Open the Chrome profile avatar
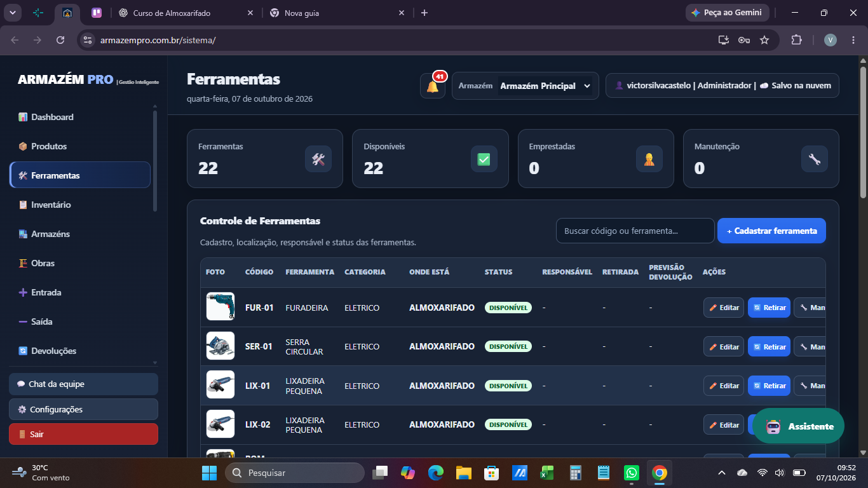The image size is (868, 488). [x=831, y=40]
